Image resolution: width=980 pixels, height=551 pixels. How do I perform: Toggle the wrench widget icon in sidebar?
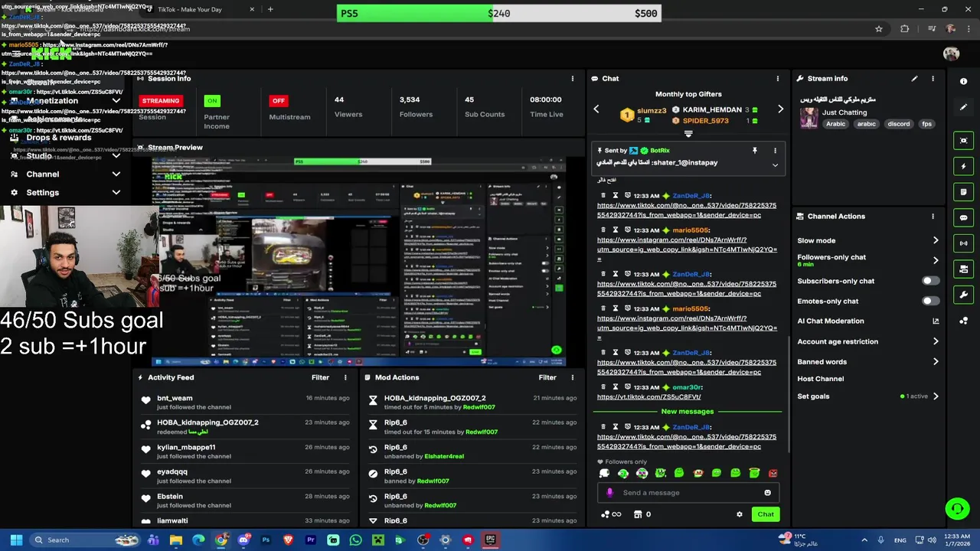pyautogui.click(x=964, y=295)
